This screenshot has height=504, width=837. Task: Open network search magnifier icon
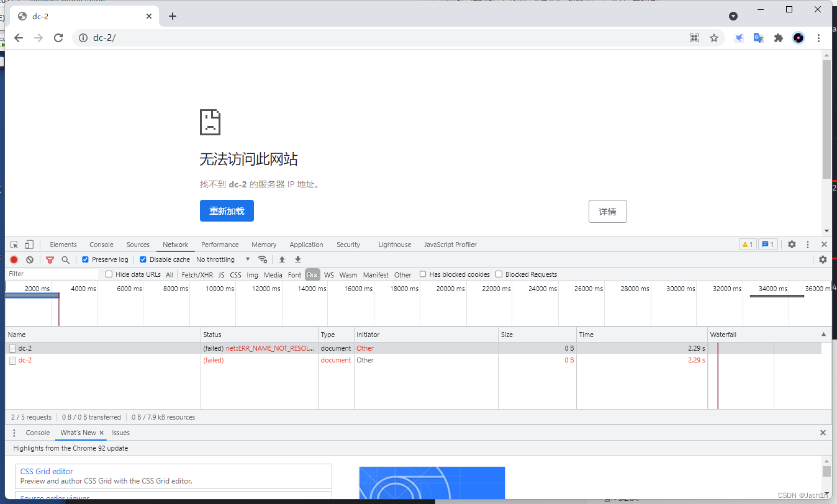[x=65, y=259]
